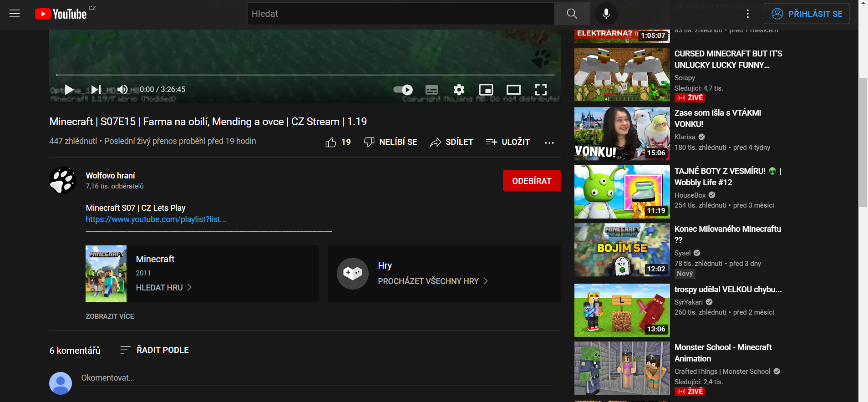Image resolution: width=868 pixels, height=402 pixels.
Task: Open the Minecraft game card thumbnail
Action: click(x=106, y=274)
